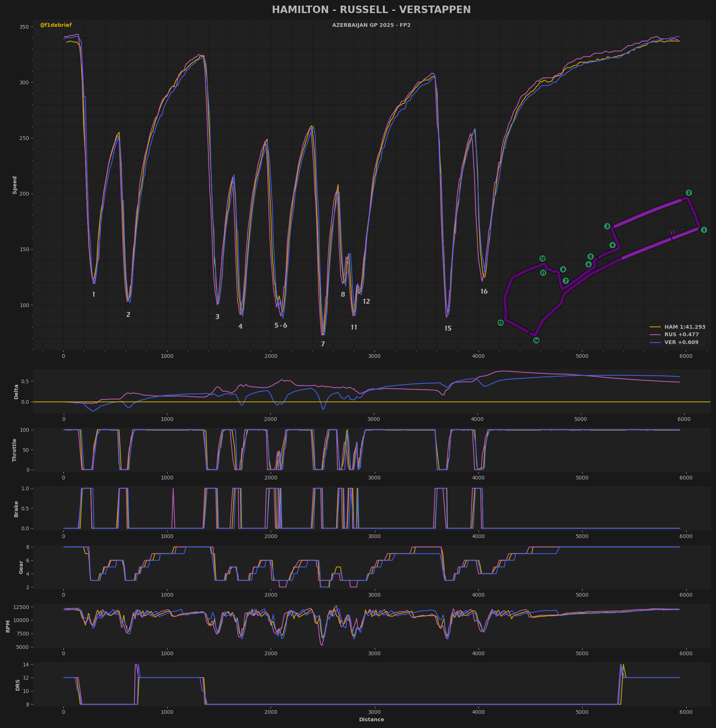
Task: Select turn 16 circle on circuit map
Action: [536, 340]
